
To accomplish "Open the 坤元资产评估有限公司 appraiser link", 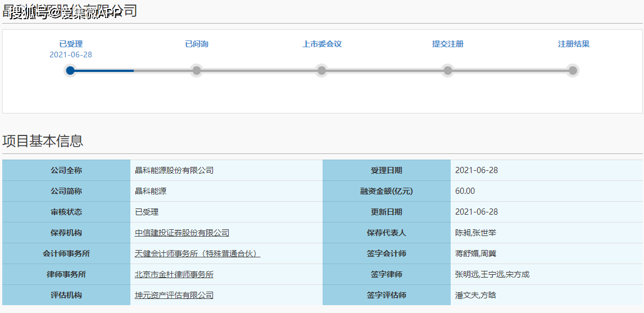I will [174, 295].
